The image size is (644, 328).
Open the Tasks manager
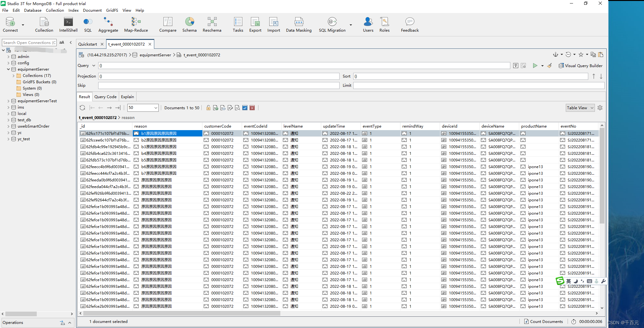click(238, 25)
